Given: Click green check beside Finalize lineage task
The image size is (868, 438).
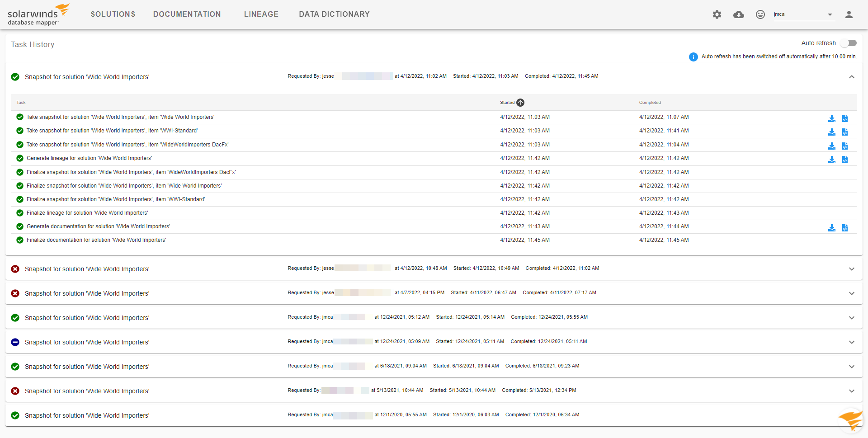Looking at the screenshot, I should [x=20, y=213].
